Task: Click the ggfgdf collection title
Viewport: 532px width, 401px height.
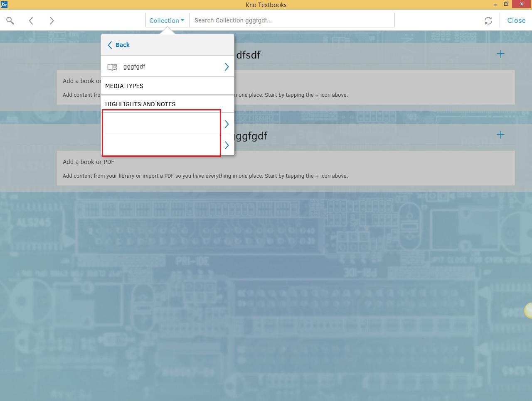Action: [x=251, y=136]
